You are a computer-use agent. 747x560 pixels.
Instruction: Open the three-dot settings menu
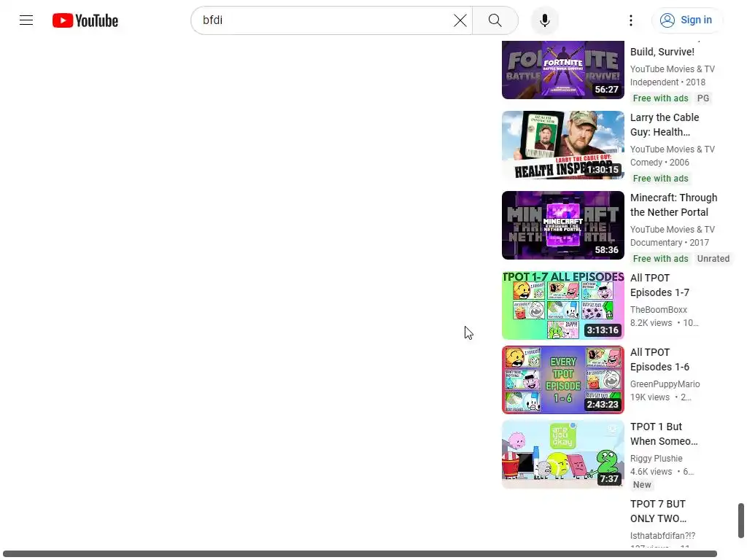pos(631,20)
